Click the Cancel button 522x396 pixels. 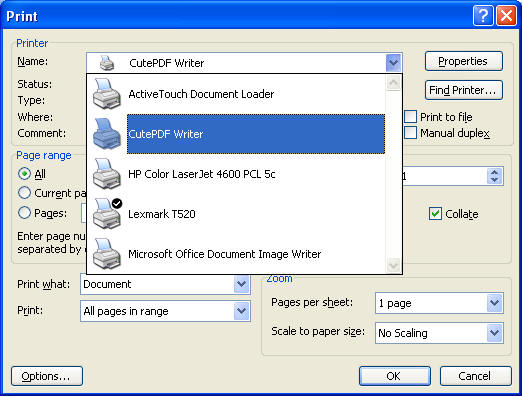click(x=476, y=376)
